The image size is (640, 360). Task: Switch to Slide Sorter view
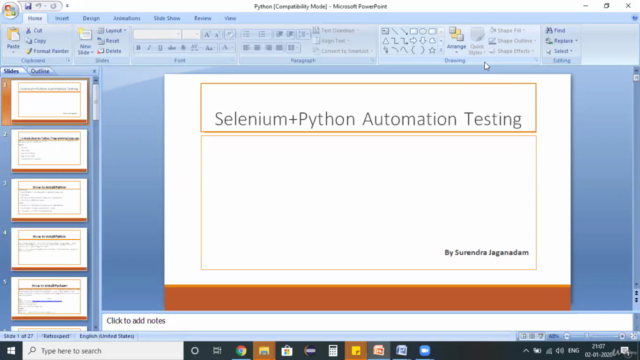[x=532, y=336]
